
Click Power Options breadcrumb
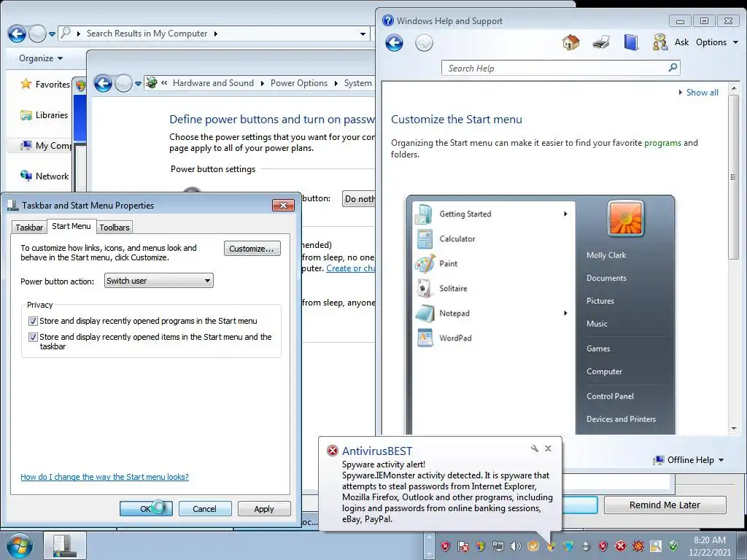click(298, 83)
